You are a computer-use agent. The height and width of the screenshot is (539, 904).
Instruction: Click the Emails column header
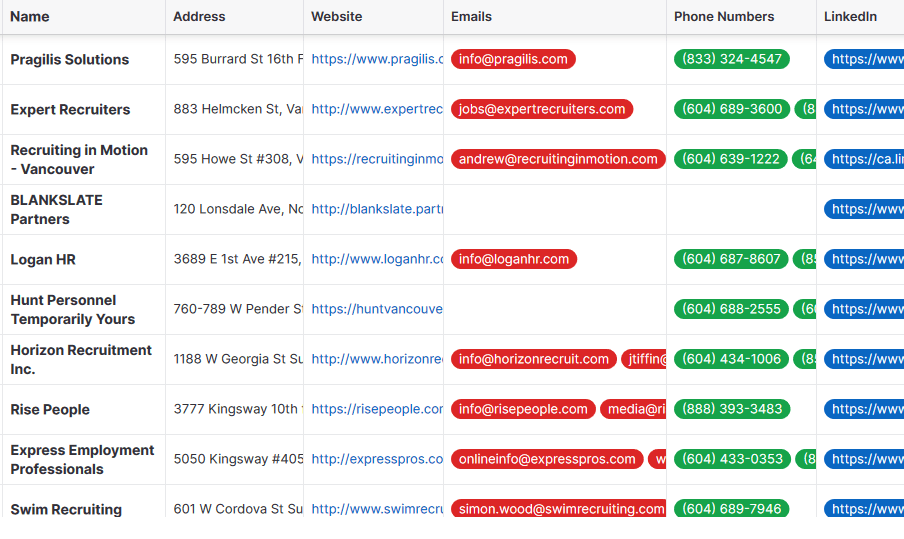[472, 16]
